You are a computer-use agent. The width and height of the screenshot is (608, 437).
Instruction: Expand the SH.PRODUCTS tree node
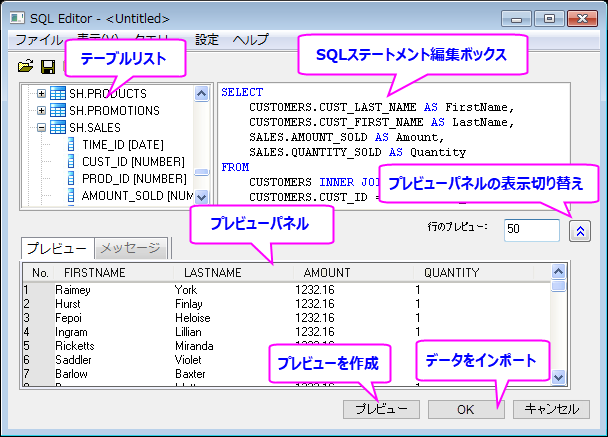click(41, 93)
